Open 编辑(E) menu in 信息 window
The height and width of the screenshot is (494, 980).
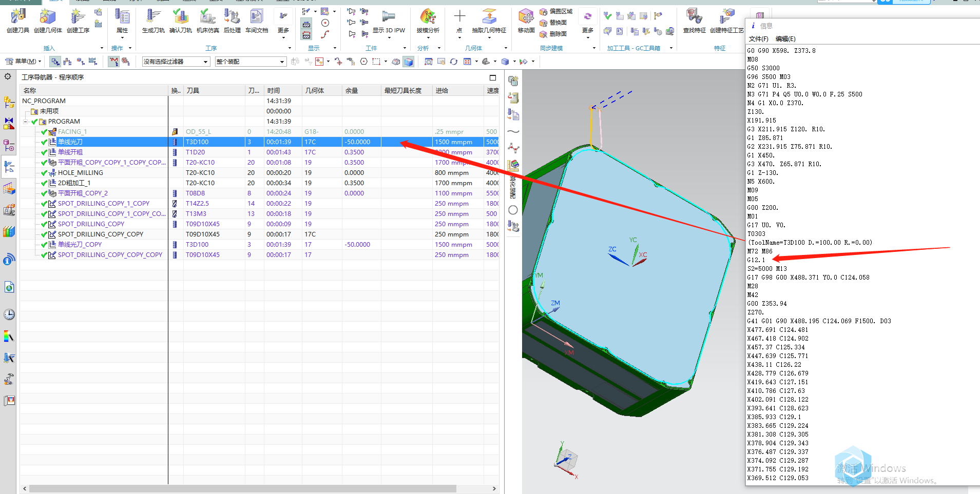point(785,39)
